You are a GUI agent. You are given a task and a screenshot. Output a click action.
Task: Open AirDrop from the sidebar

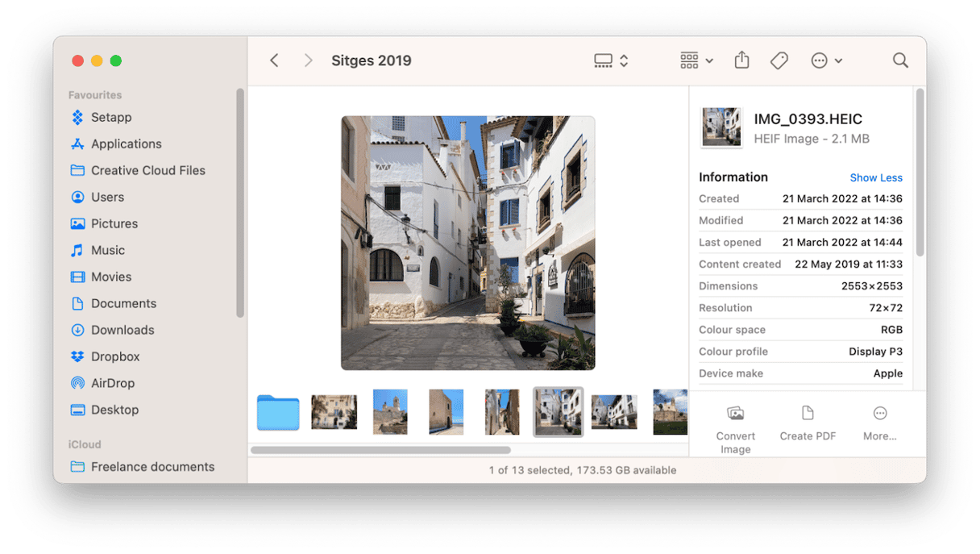pos(112,383)
